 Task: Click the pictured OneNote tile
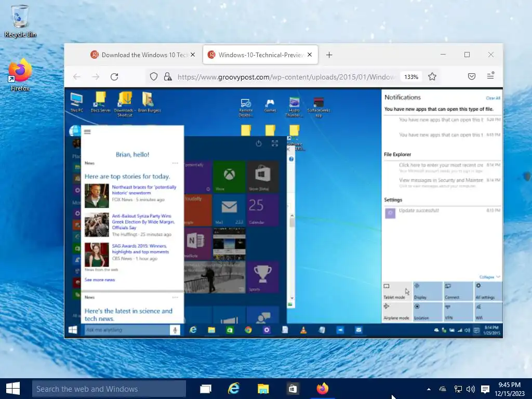tap(198, 244)
